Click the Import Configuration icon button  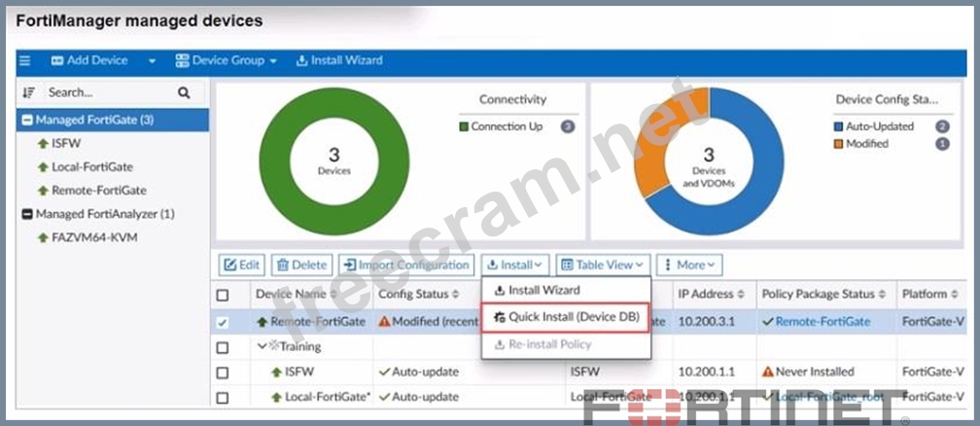click(349, 265)
